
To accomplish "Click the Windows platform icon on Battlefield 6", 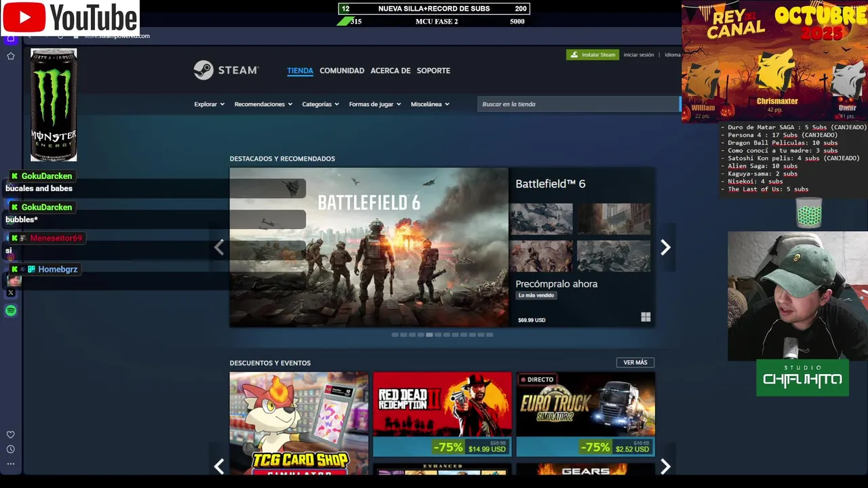I will [x=646, y=317].
